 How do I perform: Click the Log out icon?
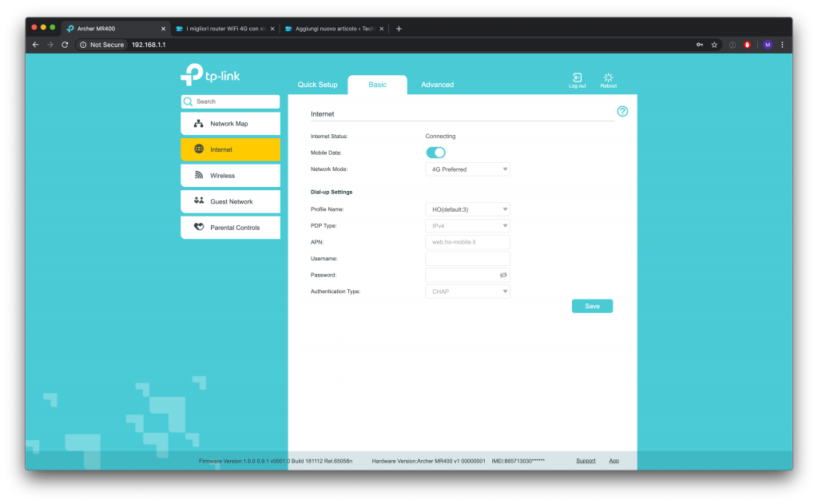point(577,77)
